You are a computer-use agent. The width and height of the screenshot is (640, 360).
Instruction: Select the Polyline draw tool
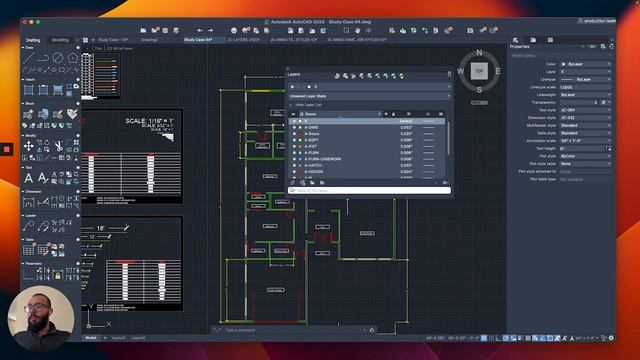(43, 58)
